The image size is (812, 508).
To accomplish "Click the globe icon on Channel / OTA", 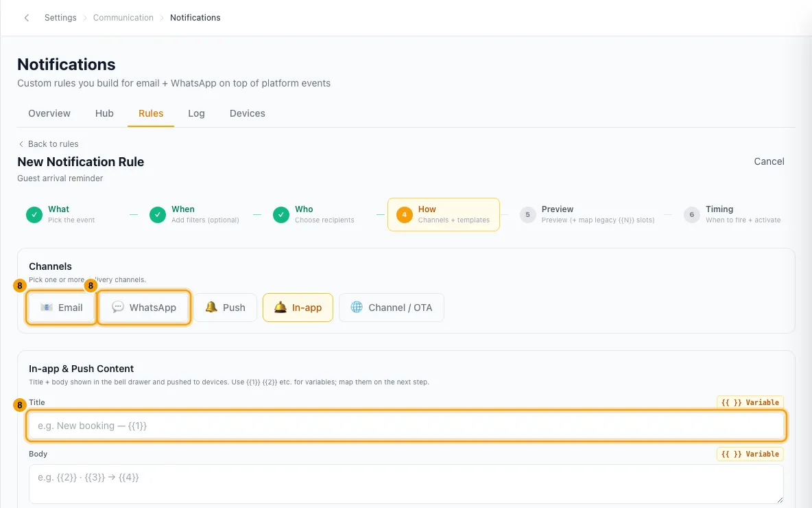I will 357,307.
